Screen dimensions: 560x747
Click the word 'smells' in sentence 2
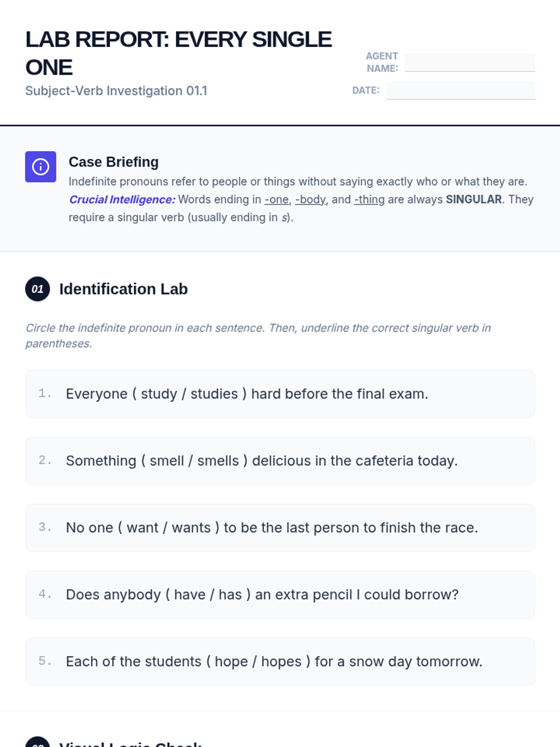point(218,461)
